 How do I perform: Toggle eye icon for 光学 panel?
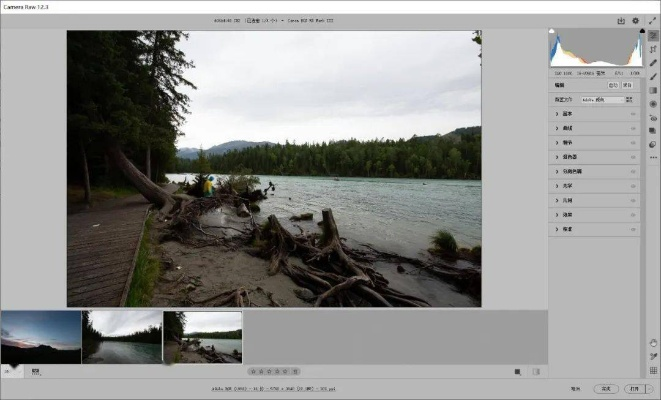coord(633,186)
